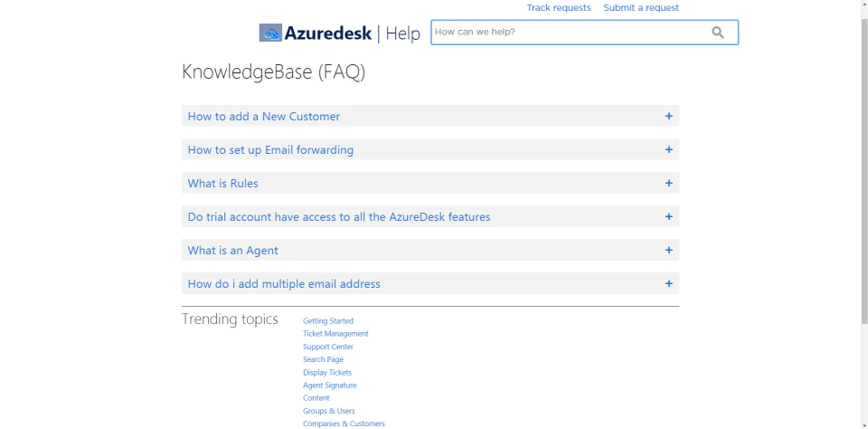The width and height of the screenshot is (868, 429).
Task: Open the Track requests link
Action: (x=559, y=8)
